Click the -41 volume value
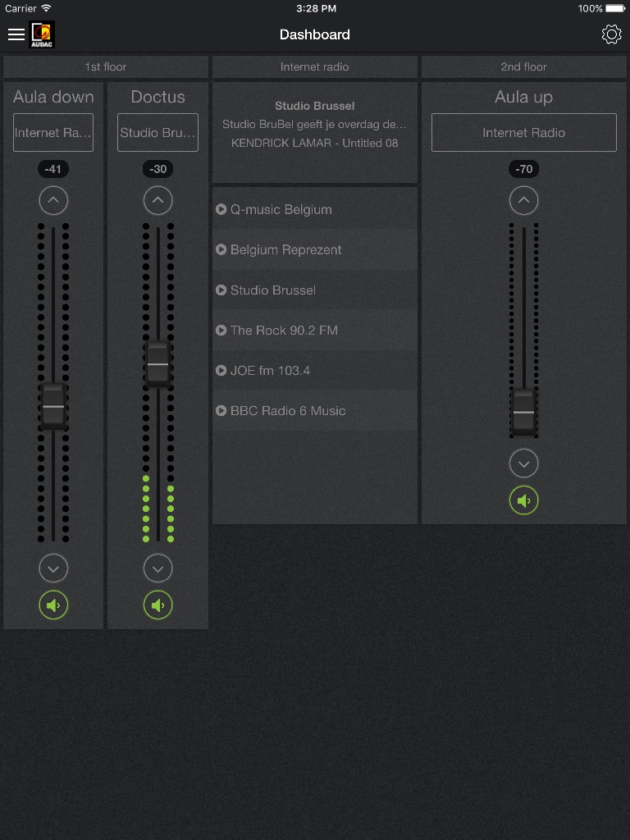Screen dimensions: 630x840 [53, 169]
